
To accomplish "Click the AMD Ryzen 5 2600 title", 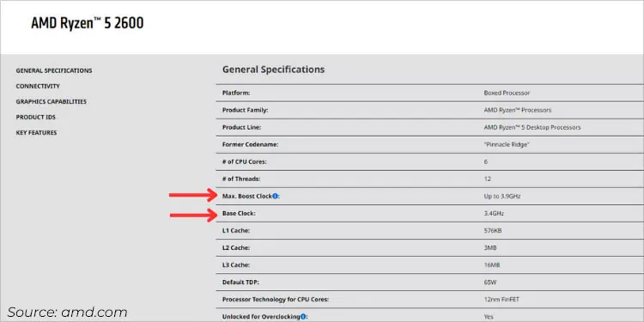I will [88, 23].
